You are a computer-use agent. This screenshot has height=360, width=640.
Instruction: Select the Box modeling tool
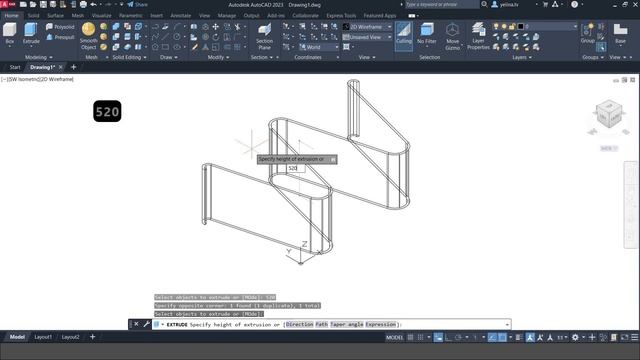[10, 33]
